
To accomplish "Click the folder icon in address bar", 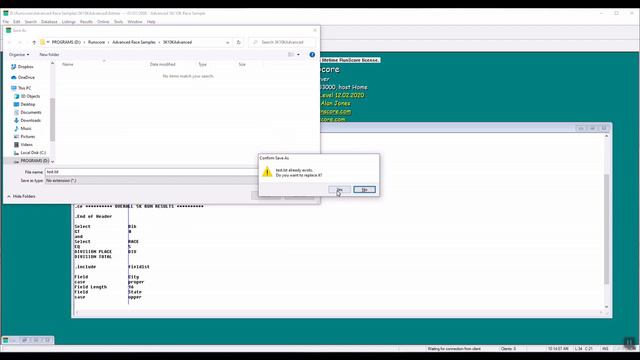I will pos(42,42).
